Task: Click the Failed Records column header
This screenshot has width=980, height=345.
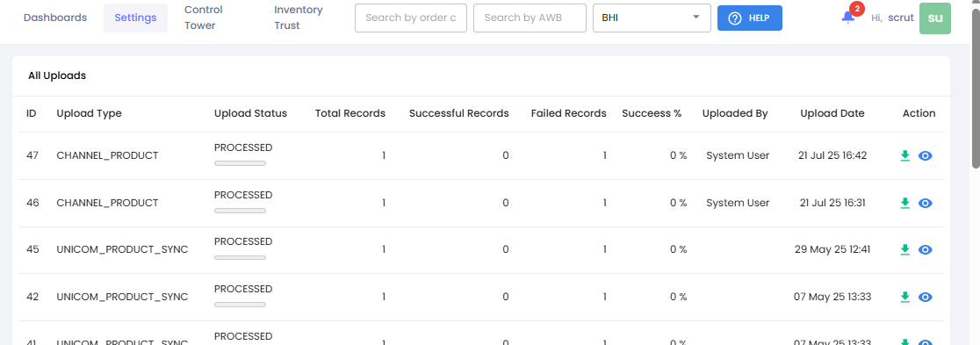Action: coord(569,113)
